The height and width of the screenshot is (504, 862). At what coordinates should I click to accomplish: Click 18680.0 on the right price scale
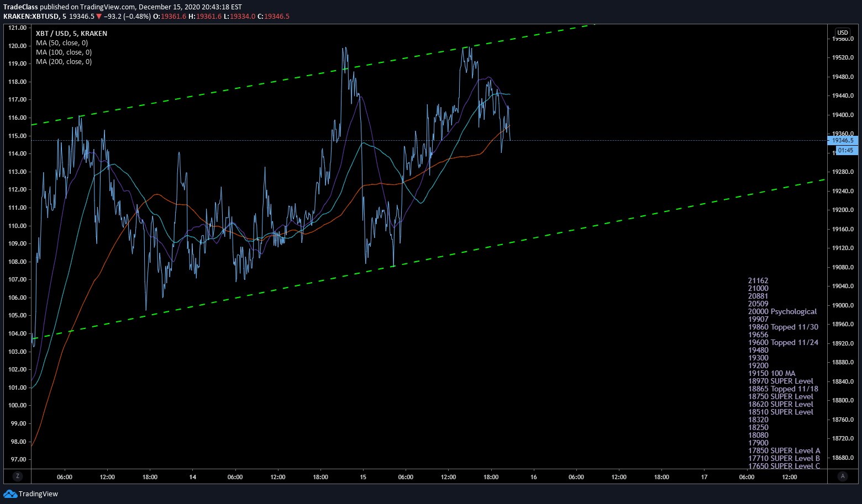point(843,458)
